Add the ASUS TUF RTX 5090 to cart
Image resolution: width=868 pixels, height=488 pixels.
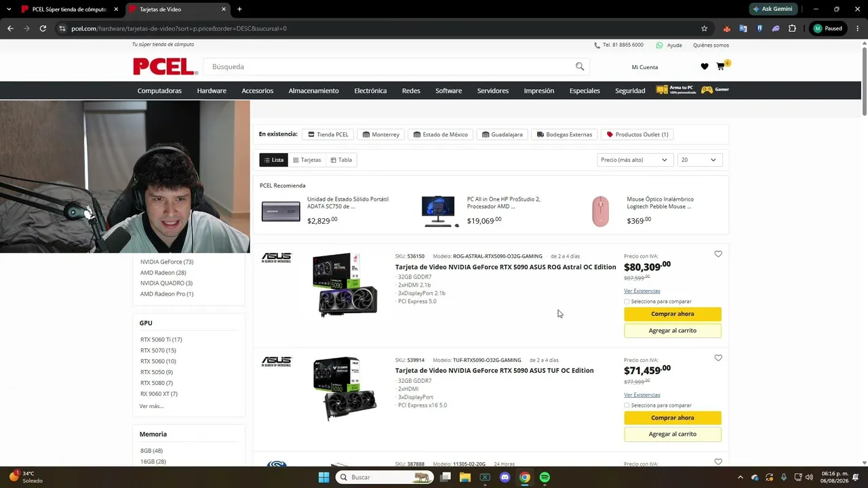point(673,434)
